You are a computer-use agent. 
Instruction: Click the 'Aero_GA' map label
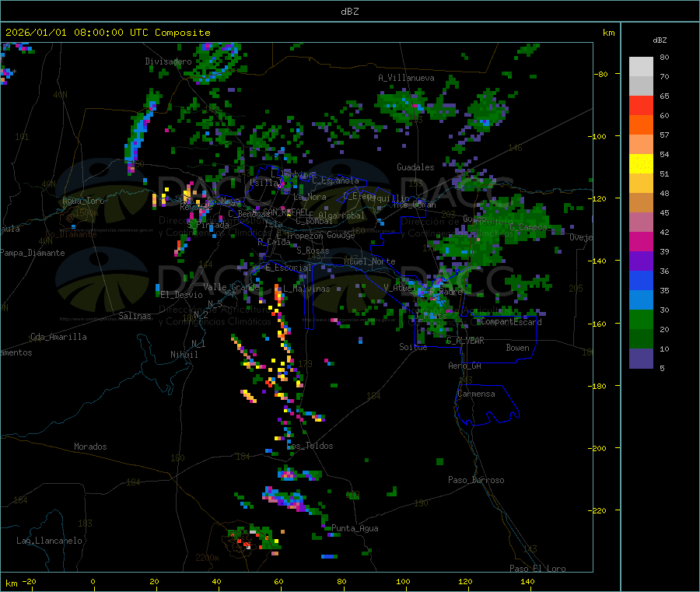point(464,366)
